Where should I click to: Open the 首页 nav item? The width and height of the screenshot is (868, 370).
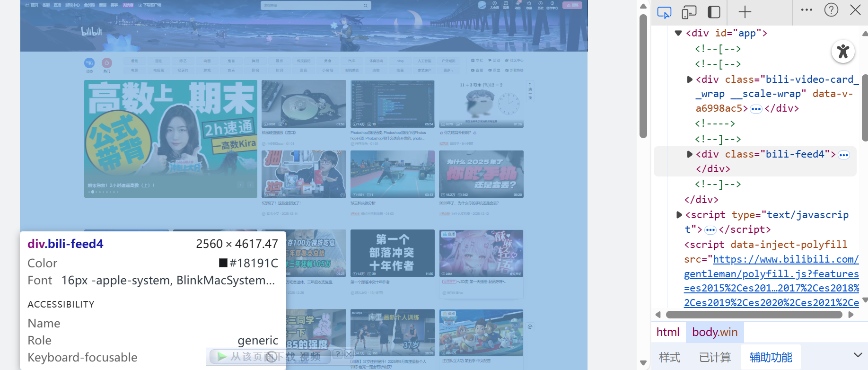coord(32,5)
